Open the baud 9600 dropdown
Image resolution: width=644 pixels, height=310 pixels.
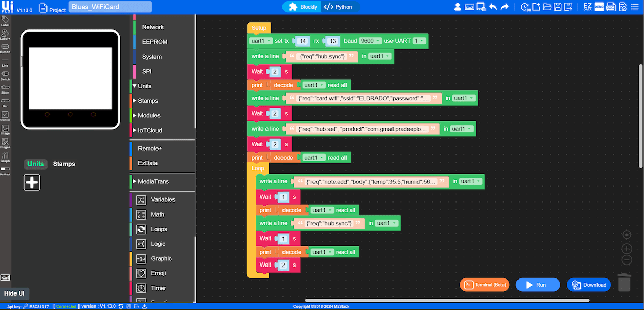click(x=370, y=41)
